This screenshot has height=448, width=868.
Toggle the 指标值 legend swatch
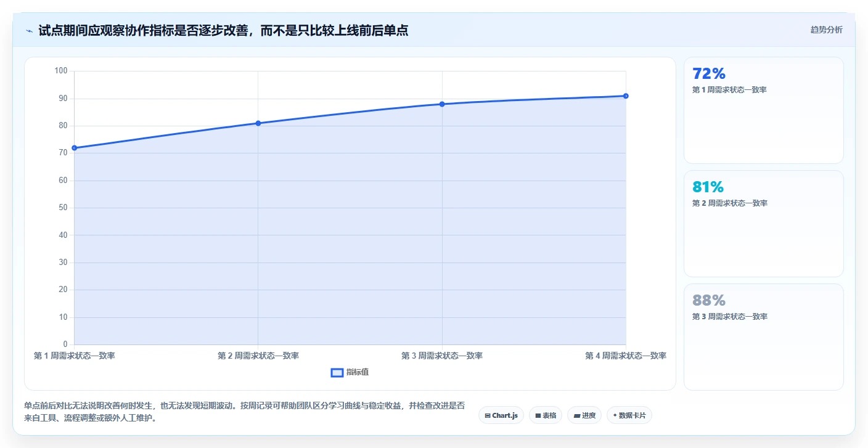(337, 372)
